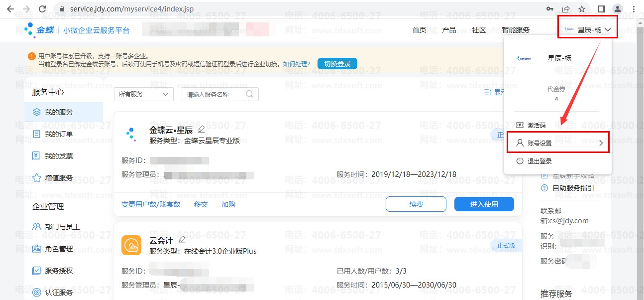Click the 退出登录 power icon
644x300 pixels.
pyautogui.click(x=520, y=161)
